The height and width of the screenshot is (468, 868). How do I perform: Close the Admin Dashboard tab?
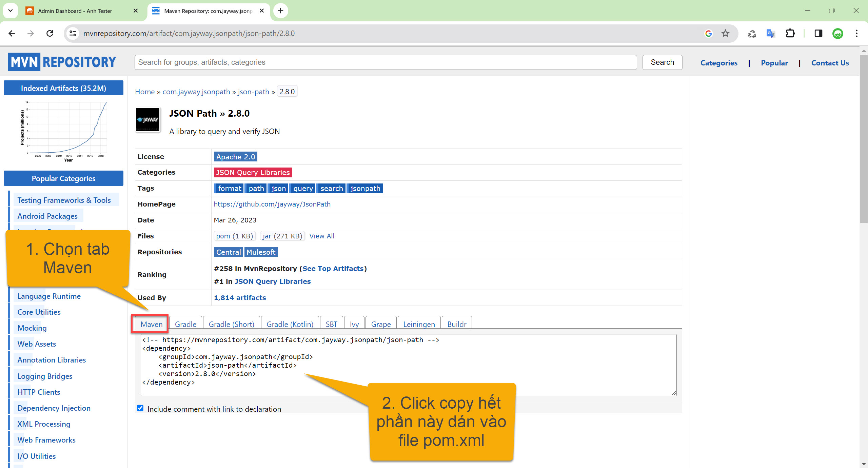[136, 11]
